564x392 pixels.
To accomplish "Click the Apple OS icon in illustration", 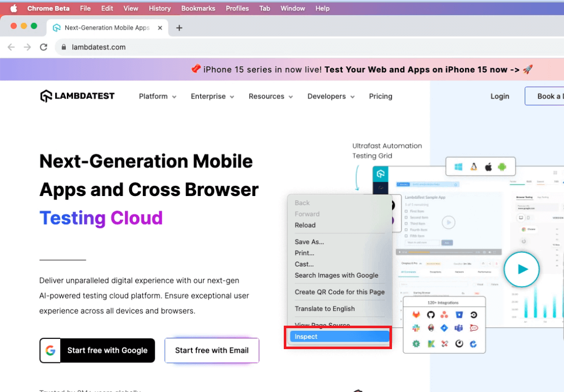I will 488,166.
